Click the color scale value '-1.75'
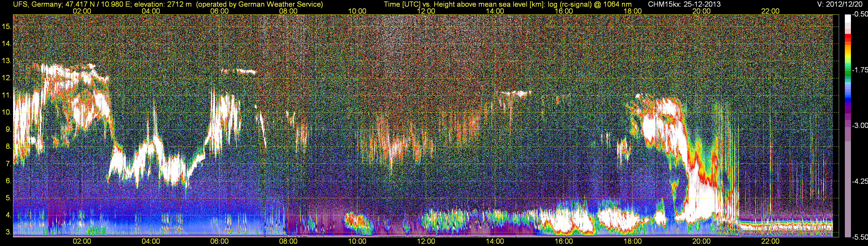Viewport: 868px width, 246px height. [x=860, y=70]
